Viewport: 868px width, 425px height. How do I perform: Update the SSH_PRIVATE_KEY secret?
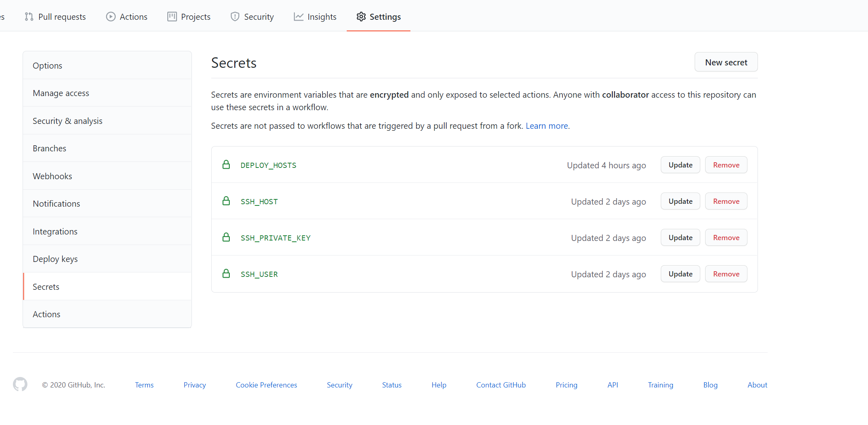[681, 237]
